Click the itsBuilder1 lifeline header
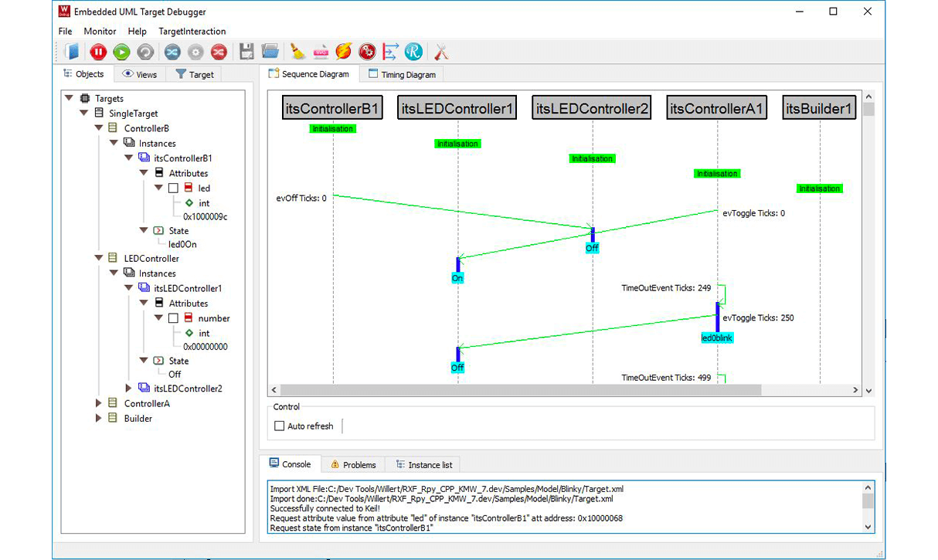The width and height of the screenshot is (938, 560). 819,109
